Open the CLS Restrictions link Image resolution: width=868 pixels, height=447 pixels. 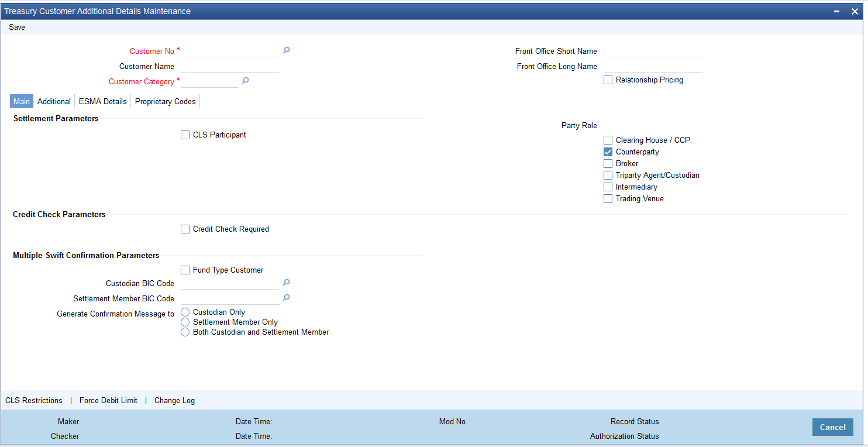coord(34,401)
